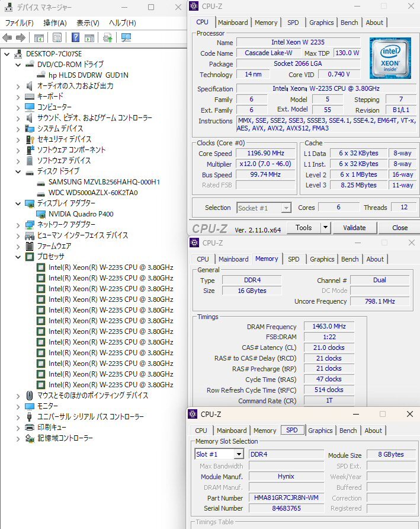Select SPD tab in middle CPU-Z window
The height and width of the screenshot is (529, 420).
(x=293, y=259)
